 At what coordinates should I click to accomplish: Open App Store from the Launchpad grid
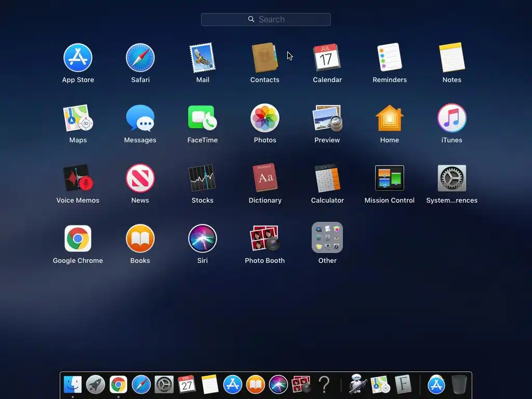78,58
